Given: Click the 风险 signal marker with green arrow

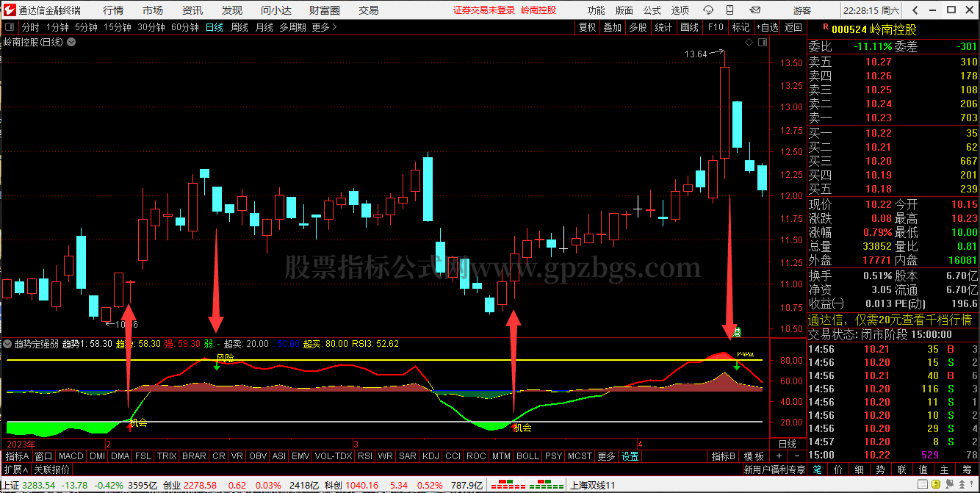Looking at the screenshot, I should [225, 359].
